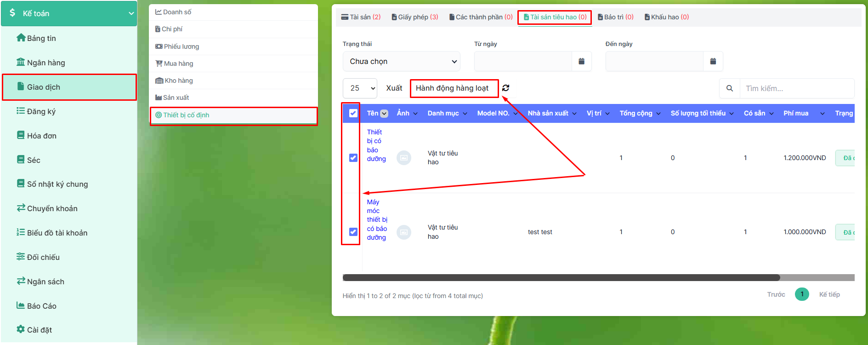
Task: Sort by the Ảnh column
Action: [x=407, y=113]
